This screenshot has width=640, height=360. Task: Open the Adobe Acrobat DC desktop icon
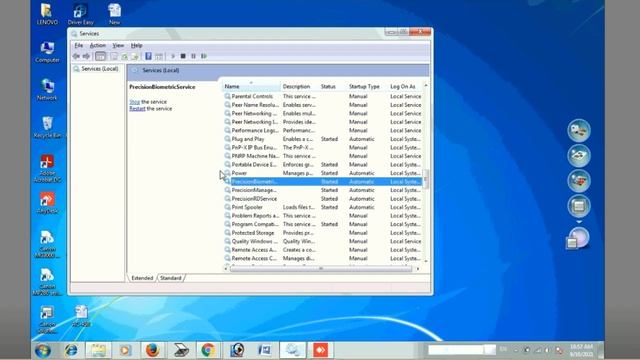click(47, 169)
